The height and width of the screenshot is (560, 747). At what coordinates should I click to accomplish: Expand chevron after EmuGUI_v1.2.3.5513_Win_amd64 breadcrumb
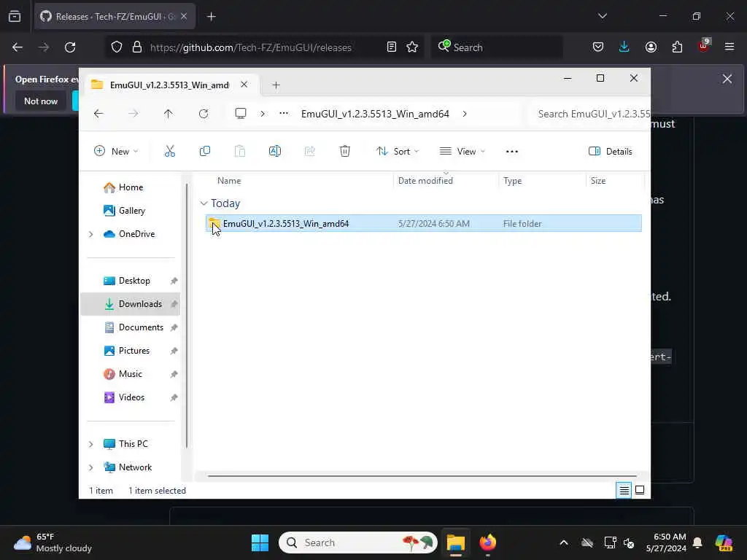(465, 114)
